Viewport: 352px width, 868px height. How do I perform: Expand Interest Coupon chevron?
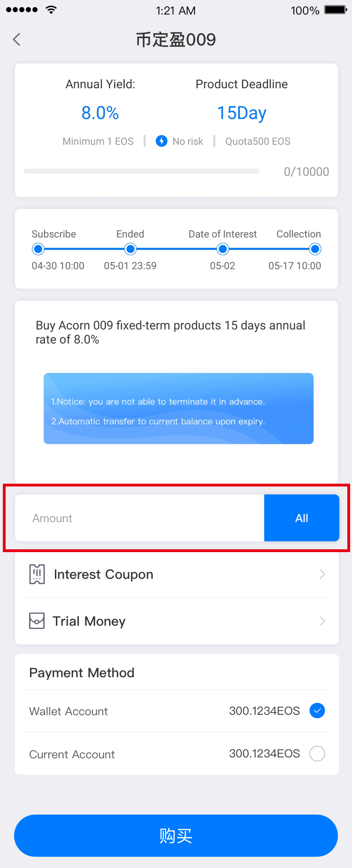tap(322, 574)
